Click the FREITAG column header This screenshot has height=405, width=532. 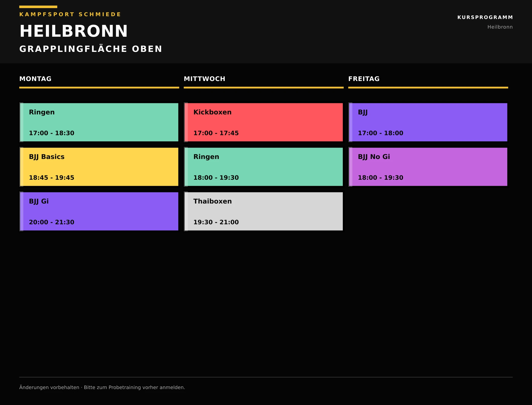(x=364, y=79)
